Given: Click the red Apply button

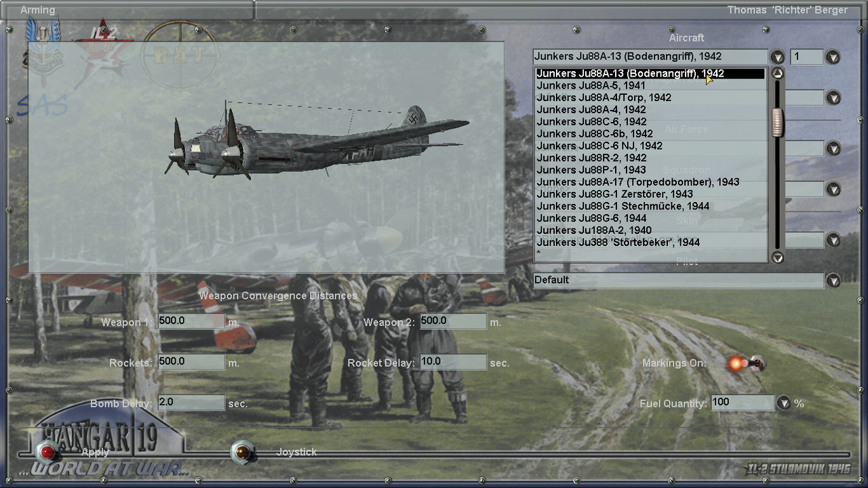Looking at the screenshot, I should point(48,452).
